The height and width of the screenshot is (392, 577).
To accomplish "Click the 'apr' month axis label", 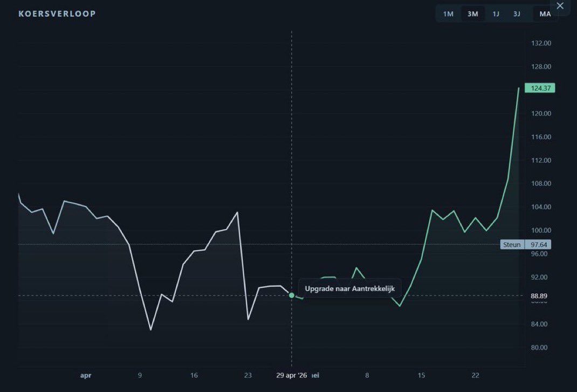I will 86,375.
